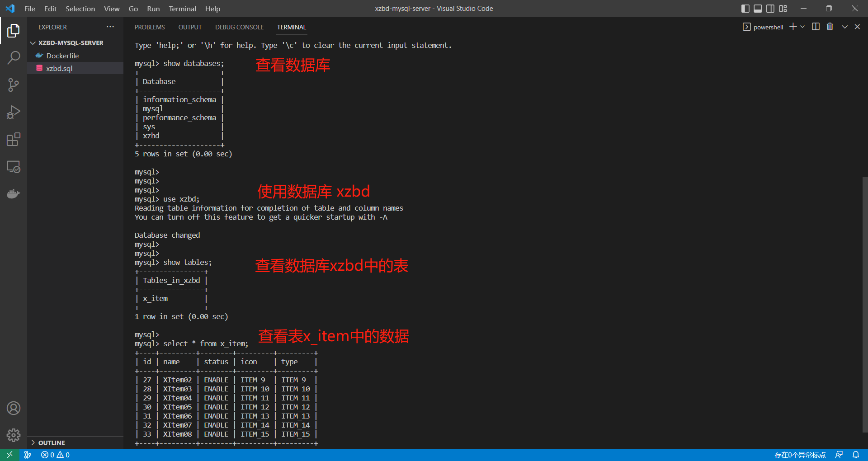Open the Docker view in activity bar

14,194
